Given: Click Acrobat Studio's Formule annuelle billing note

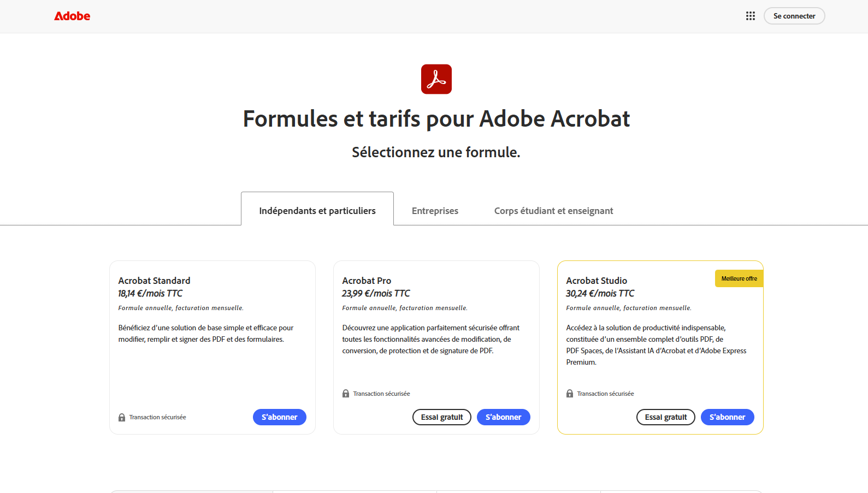Looking at the screenshot, I should 629,308.
